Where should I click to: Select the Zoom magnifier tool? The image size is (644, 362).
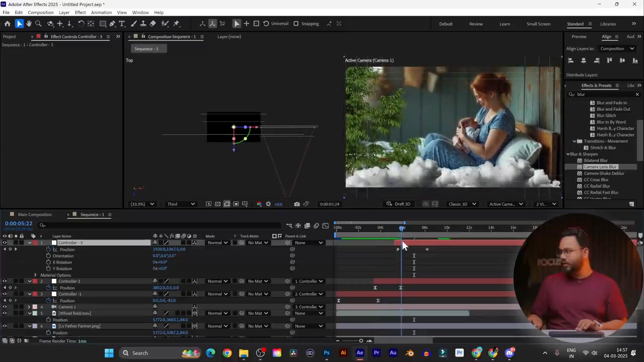[x=38, y=24]
